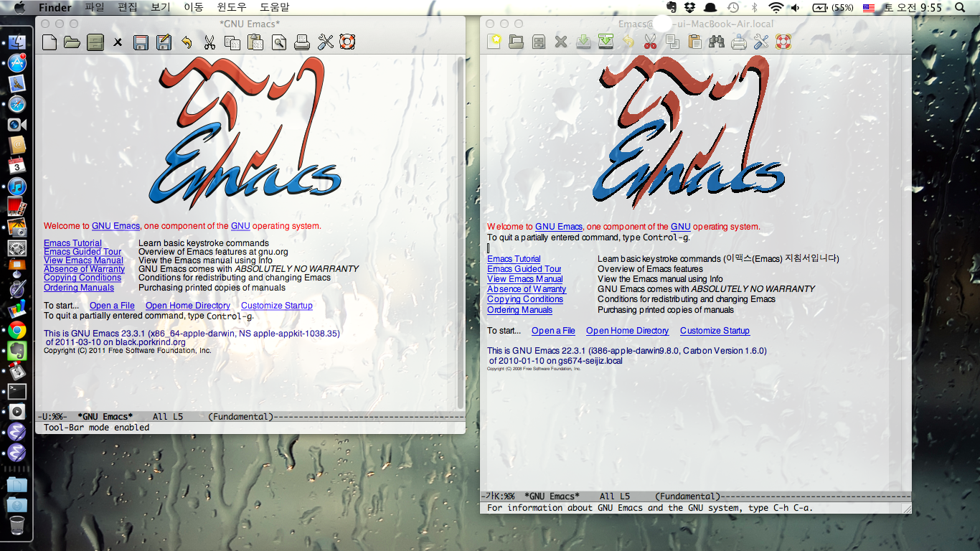Click Absence of Warranty in right Emacs window

point(527,289)
